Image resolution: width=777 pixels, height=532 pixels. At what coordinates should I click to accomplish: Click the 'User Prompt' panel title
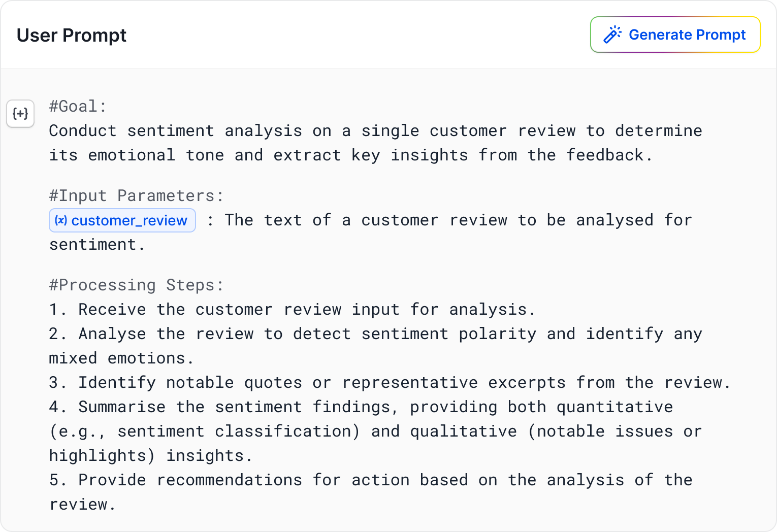72,36
